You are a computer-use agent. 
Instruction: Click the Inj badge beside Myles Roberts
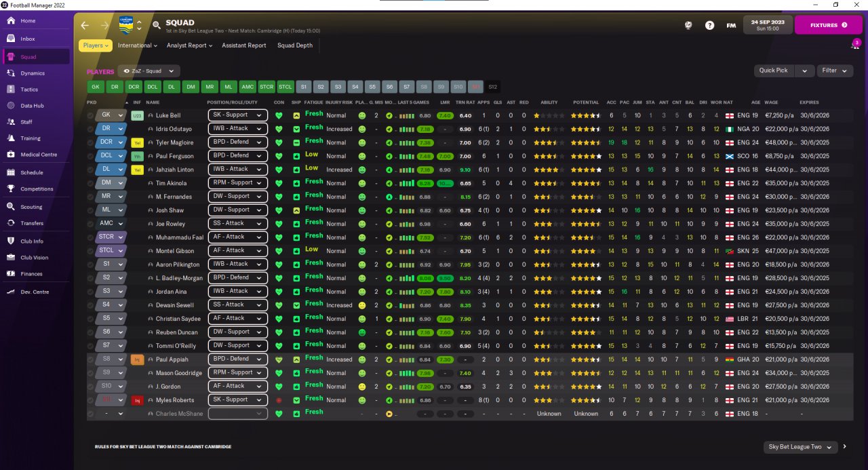pyautogui.click(x=138, y=400)
